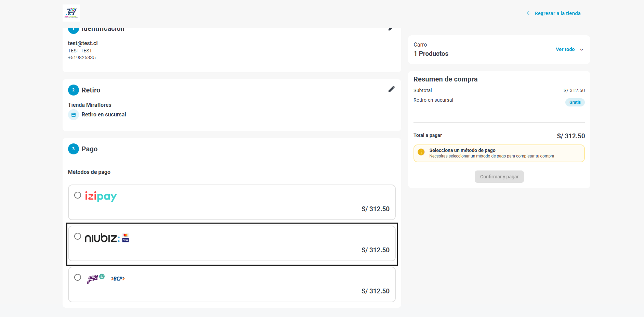644x317 pixels.
Task: Click the Yape card price S/ 312.50
Action: (376, 291)
